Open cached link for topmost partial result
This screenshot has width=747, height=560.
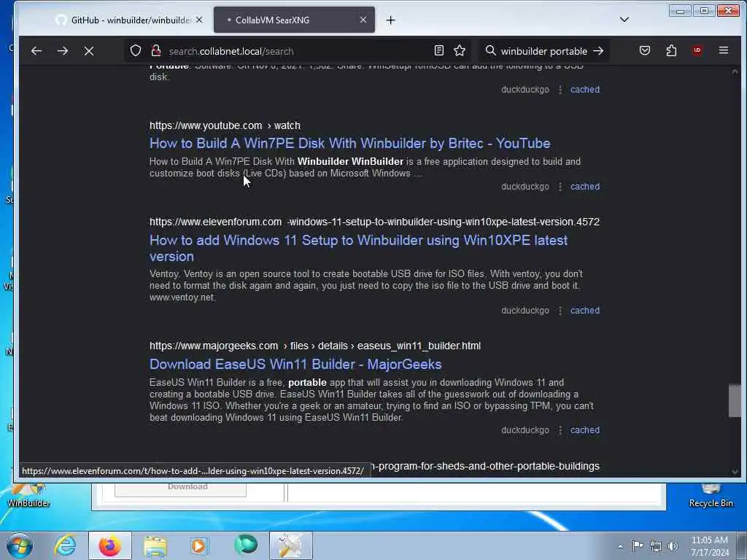(584, 90)
